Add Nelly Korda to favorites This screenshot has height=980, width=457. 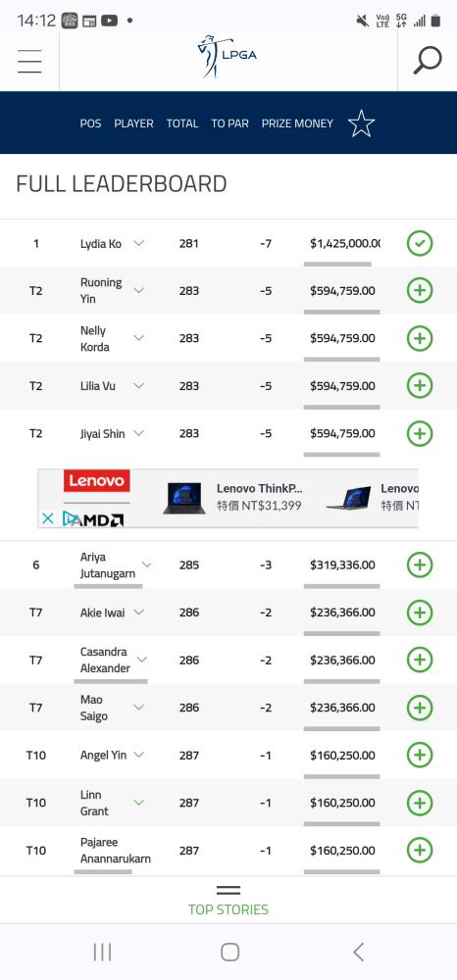(420, 338)
